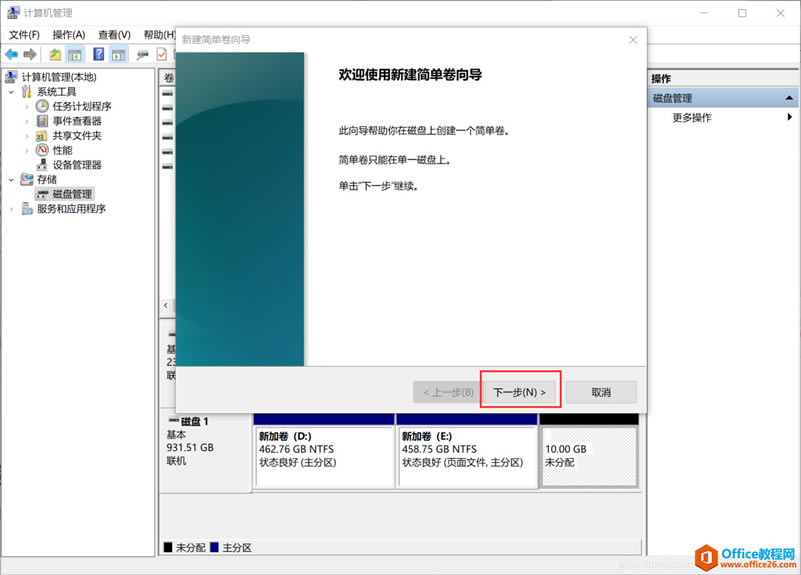The image size is (801, 575).
Task: Expand the 共享文件夹 node
Action: (27, 136)
